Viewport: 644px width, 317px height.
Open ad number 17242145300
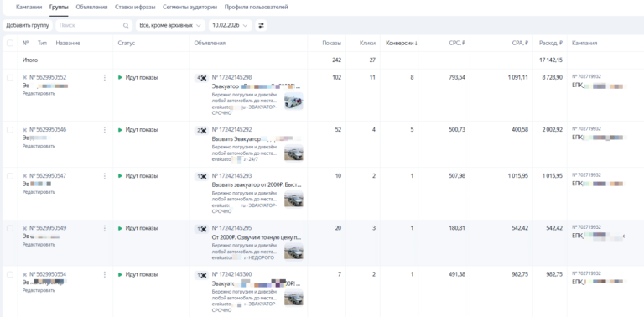(x=231, y=274)
